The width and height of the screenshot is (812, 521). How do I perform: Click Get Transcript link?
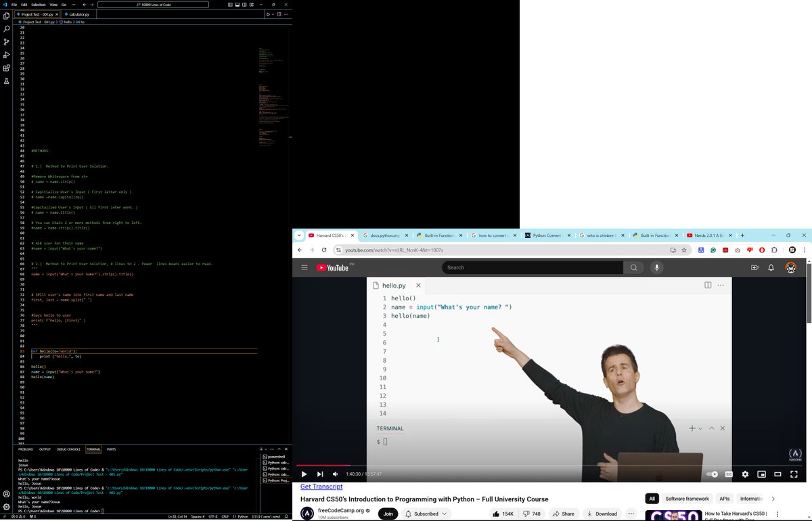[321, 486]
